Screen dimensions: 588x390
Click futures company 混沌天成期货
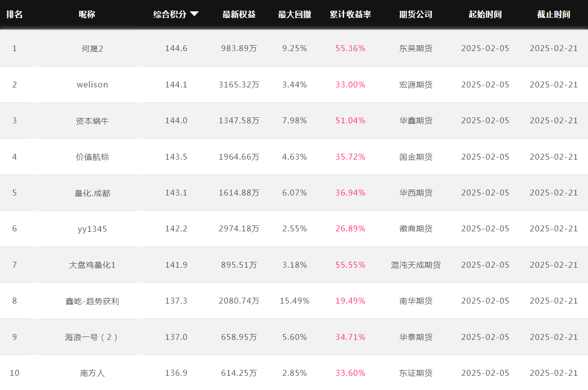pyautogui.click(x=416, y=265)
